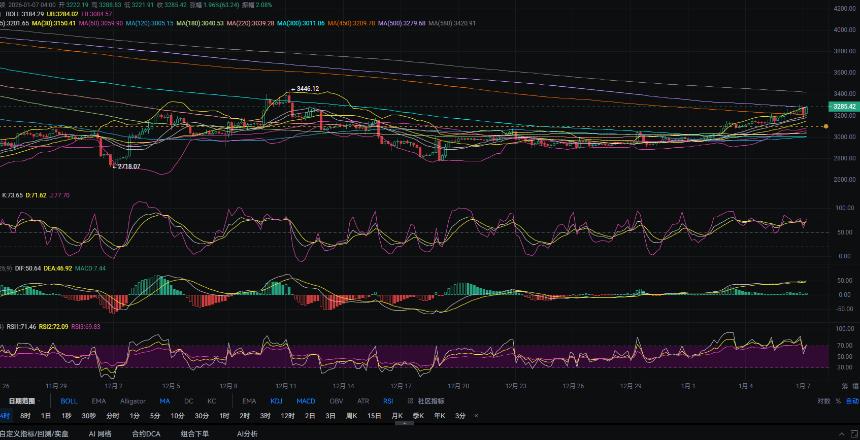Click the yellow alert marker on price axis
The image size is (860, 440).
tap(826, 126)
